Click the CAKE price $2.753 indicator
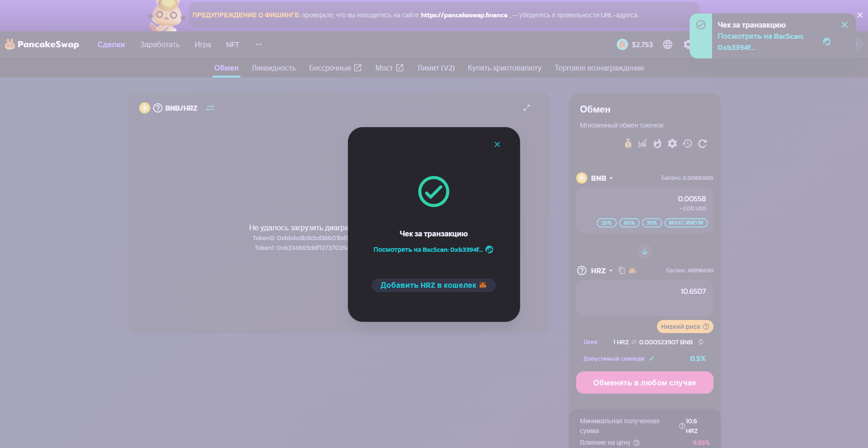This screenshot has height=448, width=868. tap(635, 44)
